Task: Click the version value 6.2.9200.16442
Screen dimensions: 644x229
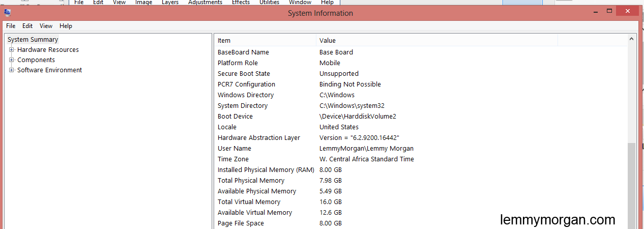Action: point(359,138)
